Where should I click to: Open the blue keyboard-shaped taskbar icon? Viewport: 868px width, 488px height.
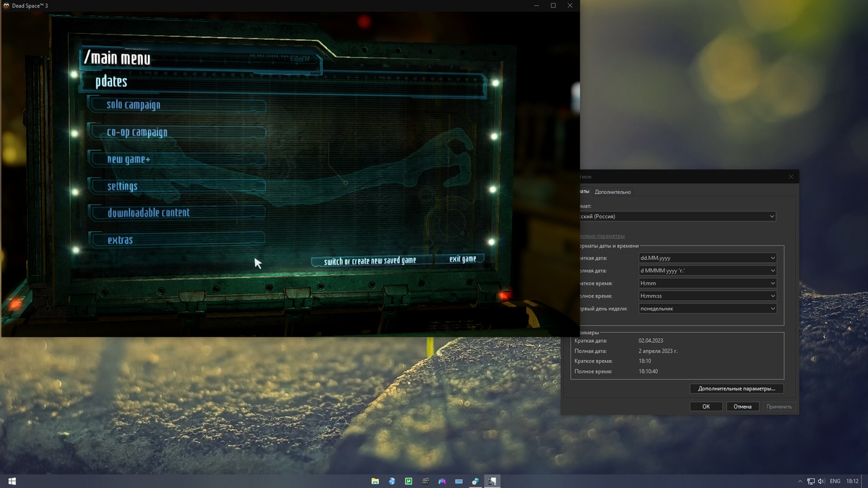point(459,481)
